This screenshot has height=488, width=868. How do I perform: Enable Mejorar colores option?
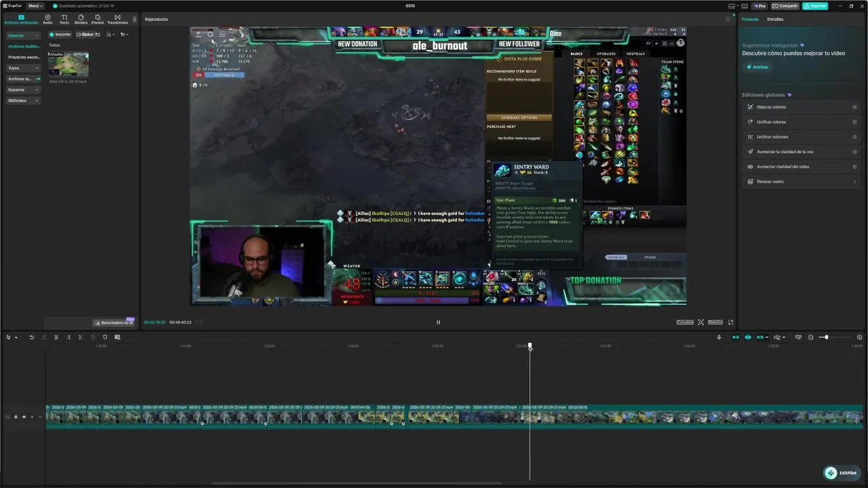[854, 107]
